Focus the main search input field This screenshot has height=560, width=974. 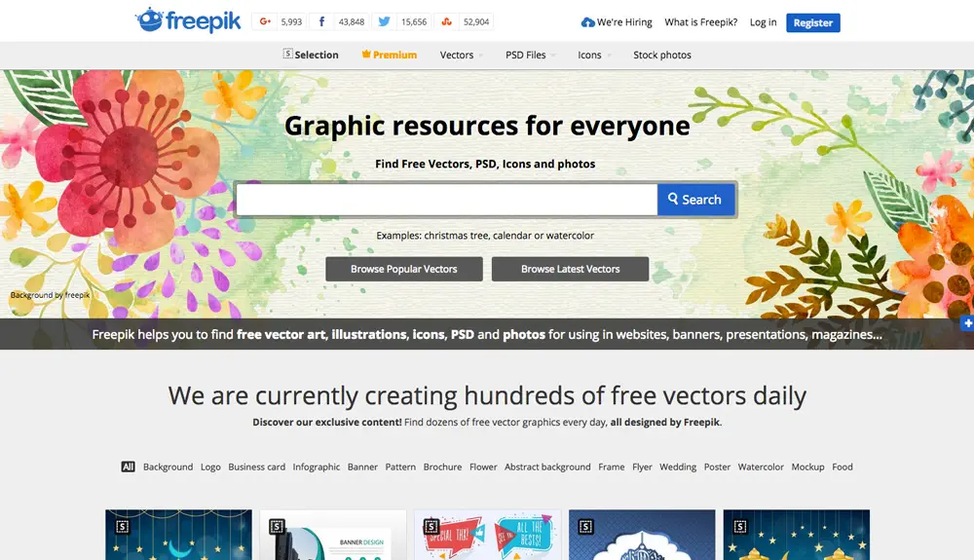tap(447, 200)
